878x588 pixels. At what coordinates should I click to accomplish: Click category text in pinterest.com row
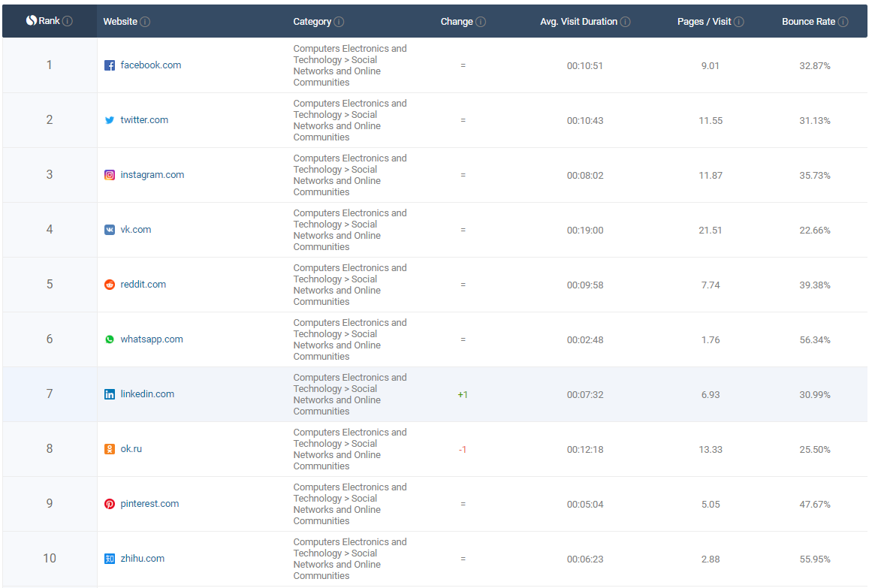(x=350, y=504)
